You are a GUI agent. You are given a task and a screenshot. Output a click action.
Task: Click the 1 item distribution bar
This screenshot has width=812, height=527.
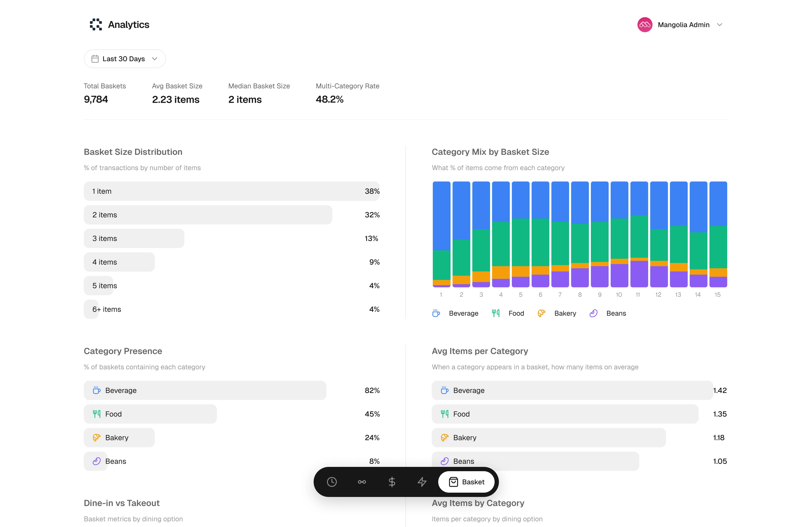[231, 191]
